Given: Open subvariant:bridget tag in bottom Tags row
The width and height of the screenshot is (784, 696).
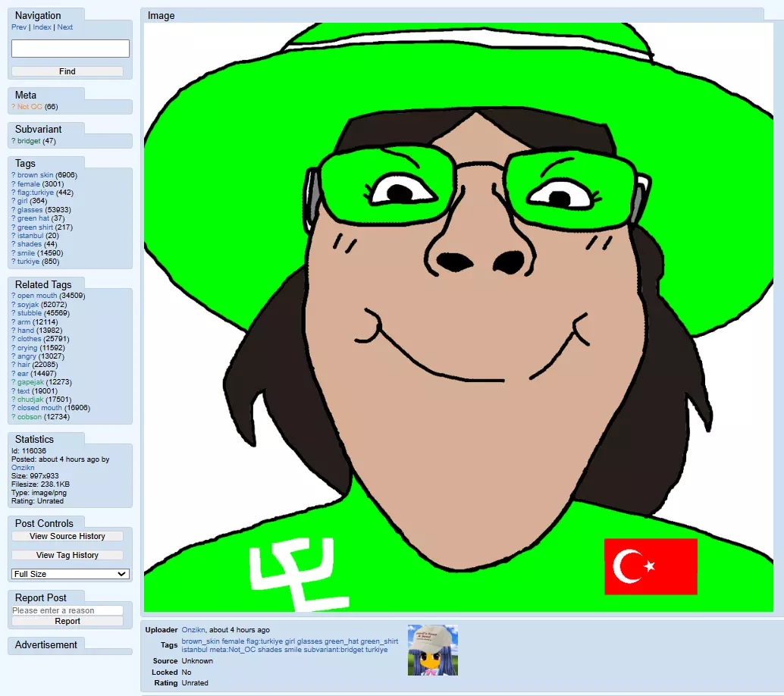Looking at the screenshot, I should [x=334, y=650].
